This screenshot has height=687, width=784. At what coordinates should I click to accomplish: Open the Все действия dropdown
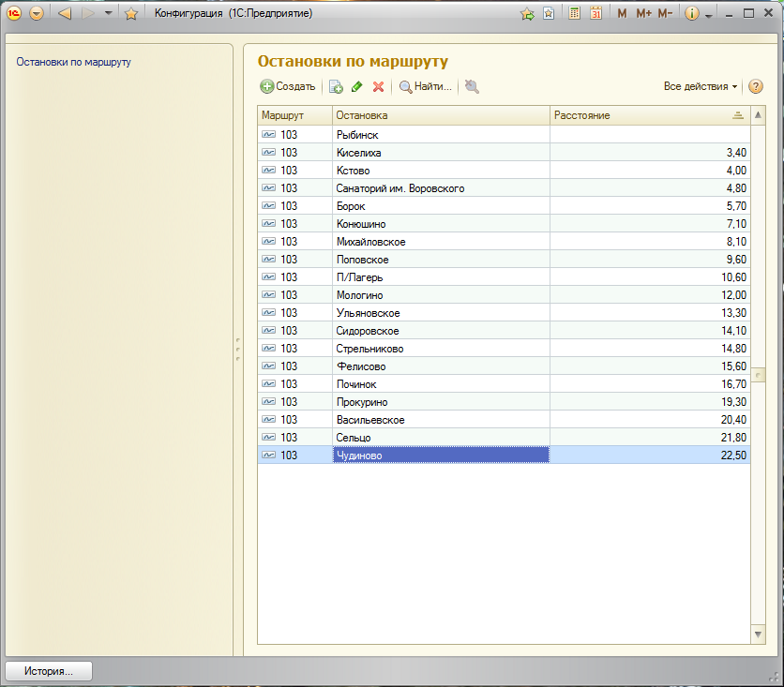(x=700, y=86)
